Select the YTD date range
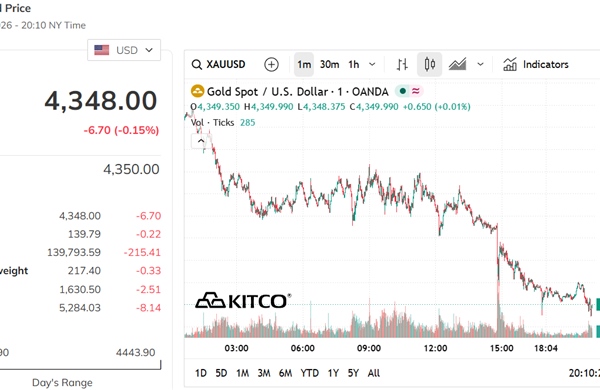Image resolution: width=600 pixels, height=390 pixels. (310, 373)
